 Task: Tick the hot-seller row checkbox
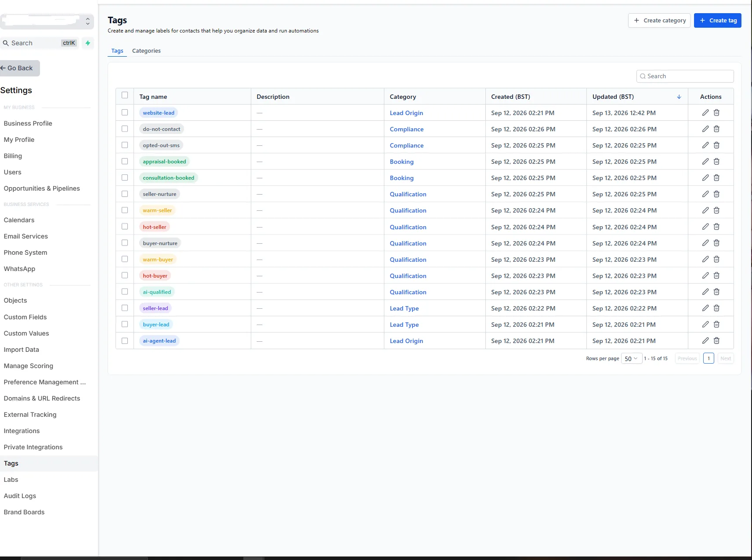point(125,226)
